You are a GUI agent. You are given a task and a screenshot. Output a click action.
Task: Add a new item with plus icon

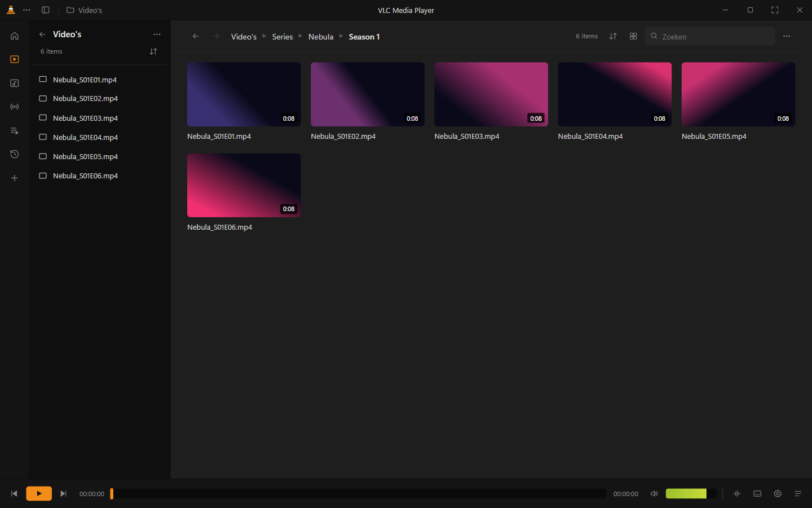click(15, 178)
